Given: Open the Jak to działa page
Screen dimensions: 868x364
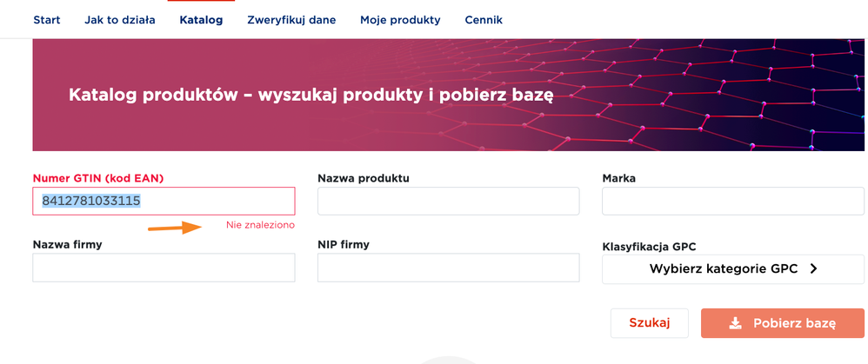Looking at the screenshot, I should point(120,19).
